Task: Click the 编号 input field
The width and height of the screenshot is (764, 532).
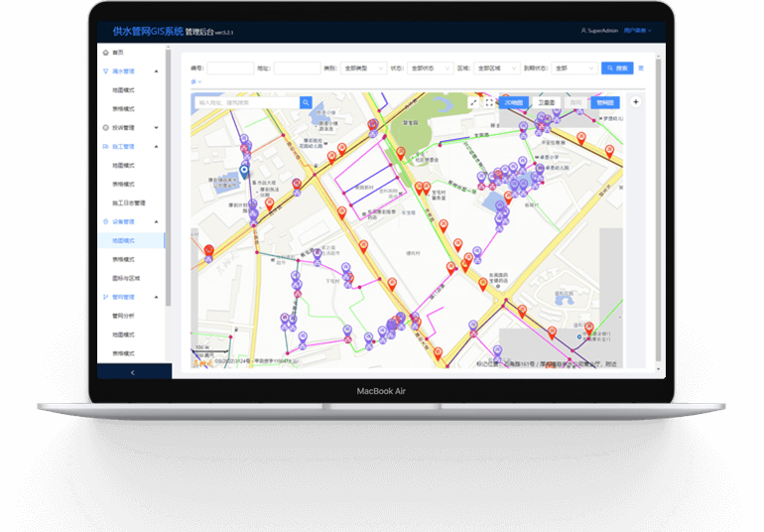Action: pyautogui.click(x=229, y=68)
